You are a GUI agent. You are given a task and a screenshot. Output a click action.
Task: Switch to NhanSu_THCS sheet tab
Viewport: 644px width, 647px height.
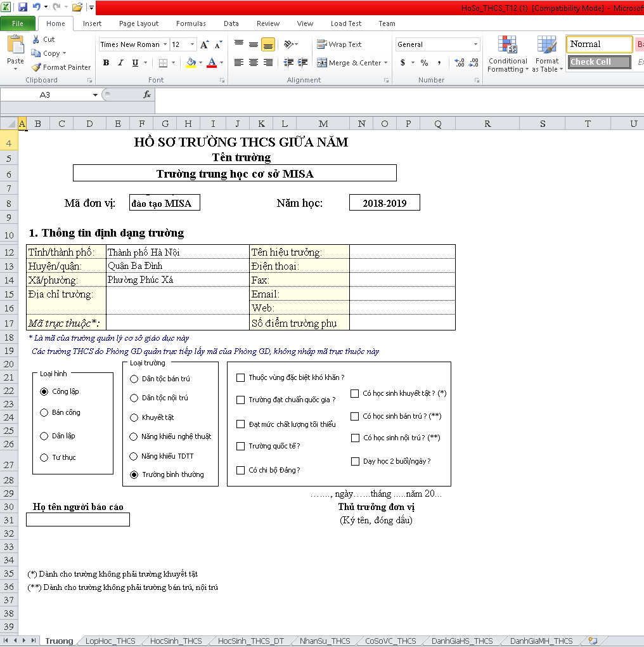point(325,641)
